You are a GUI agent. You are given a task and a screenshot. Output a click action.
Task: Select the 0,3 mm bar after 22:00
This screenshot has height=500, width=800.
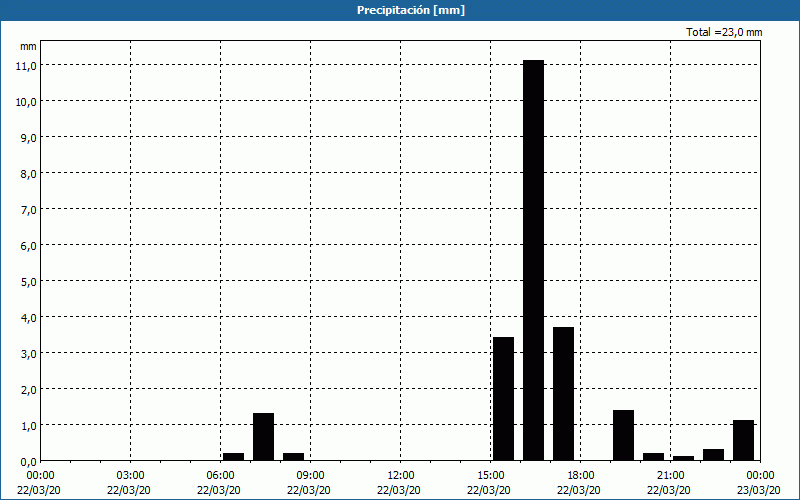click(713, 455)
